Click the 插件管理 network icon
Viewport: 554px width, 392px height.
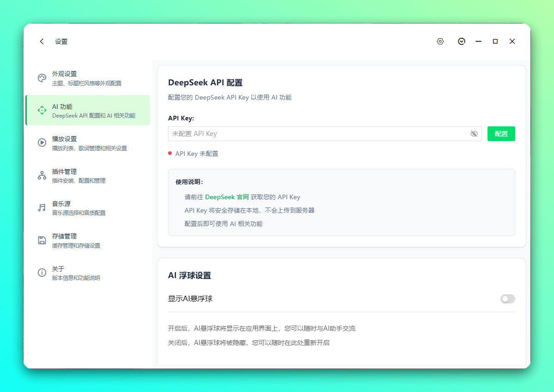tap(42, 175)
